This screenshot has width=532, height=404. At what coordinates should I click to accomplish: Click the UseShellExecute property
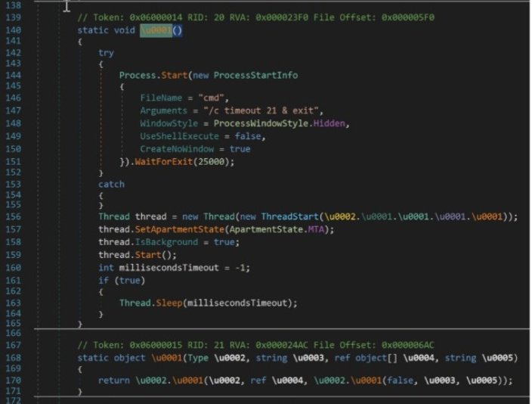coord(180,136)
